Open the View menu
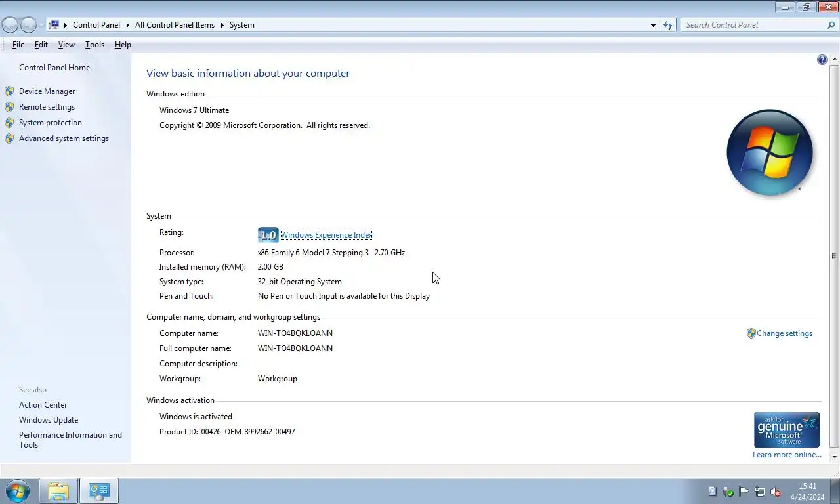 66,45
